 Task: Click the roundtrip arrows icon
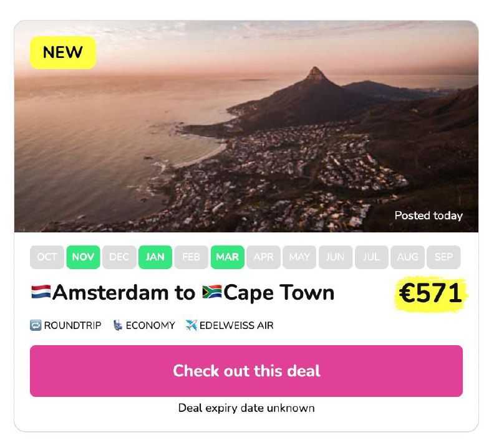click(36, 326)
